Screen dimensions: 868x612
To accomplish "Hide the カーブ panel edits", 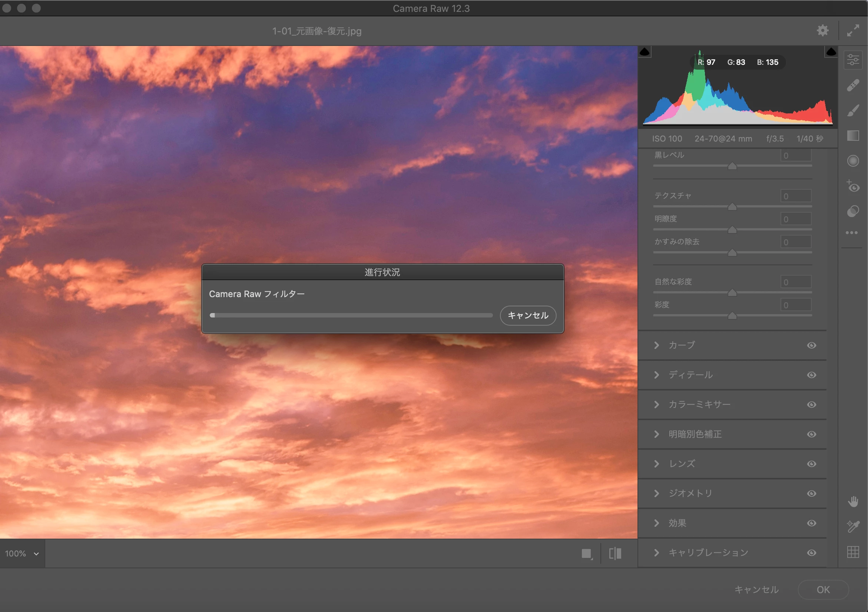I will [x=811, y=345].
